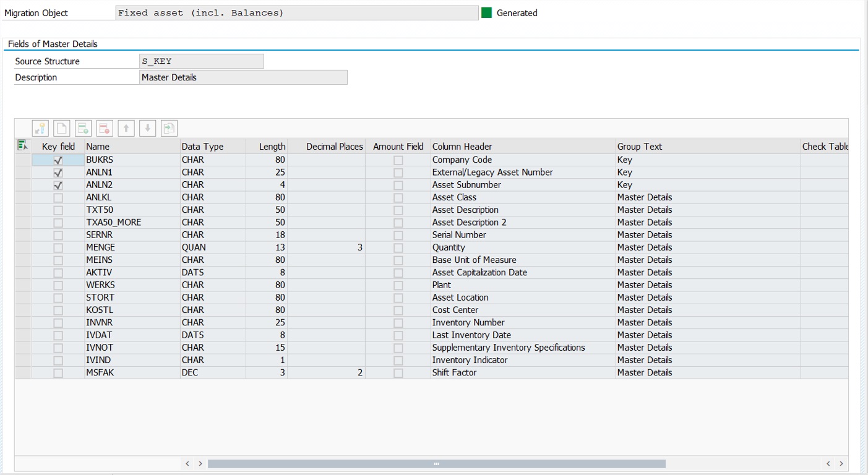Click the move field down arrow icon

[x=148, y=128]
